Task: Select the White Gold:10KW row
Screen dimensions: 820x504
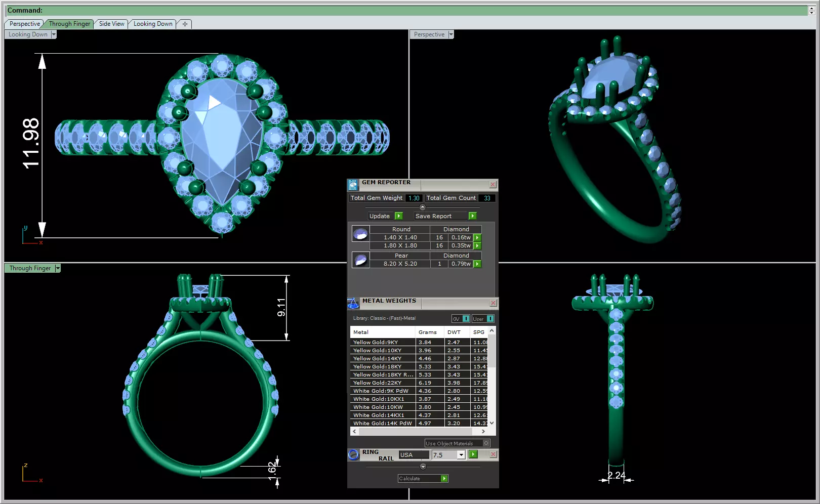Action: pyautogui.click(x=420, y=407)
